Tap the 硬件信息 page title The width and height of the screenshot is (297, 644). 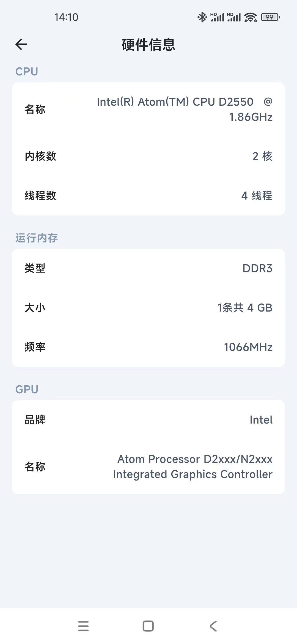(148, 45)
